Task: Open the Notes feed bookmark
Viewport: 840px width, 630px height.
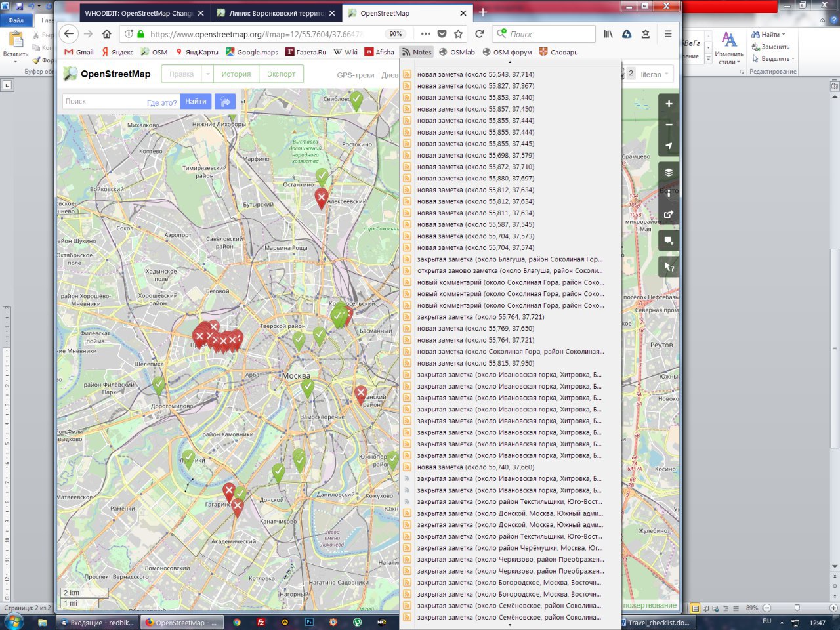Action: coord(417,52)
